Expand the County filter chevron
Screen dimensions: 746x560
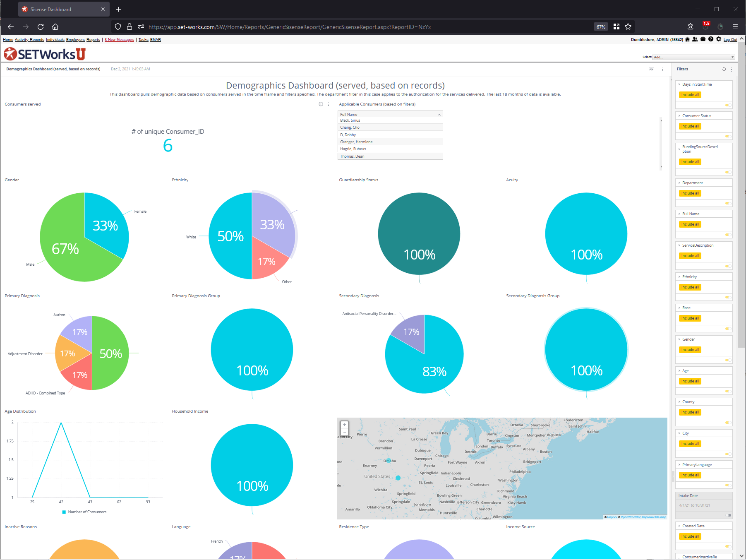(x=679, y=402)
